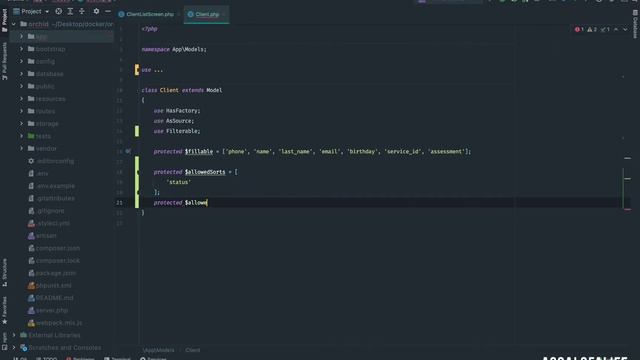Expand the public folder

22,86
